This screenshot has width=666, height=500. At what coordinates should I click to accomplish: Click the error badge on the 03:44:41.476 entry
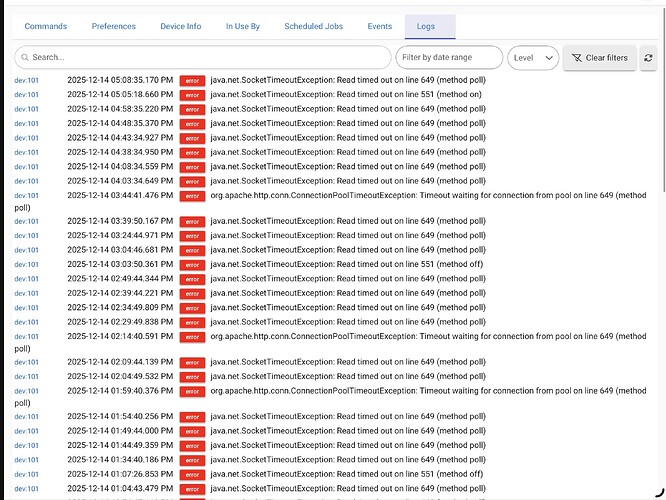click(x=191, y=196)
